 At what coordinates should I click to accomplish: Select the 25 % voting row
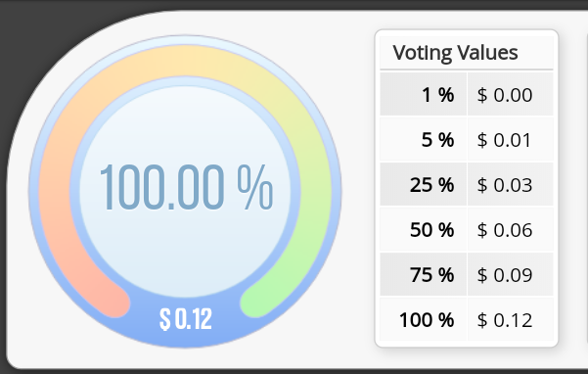[x=467, y=185]
